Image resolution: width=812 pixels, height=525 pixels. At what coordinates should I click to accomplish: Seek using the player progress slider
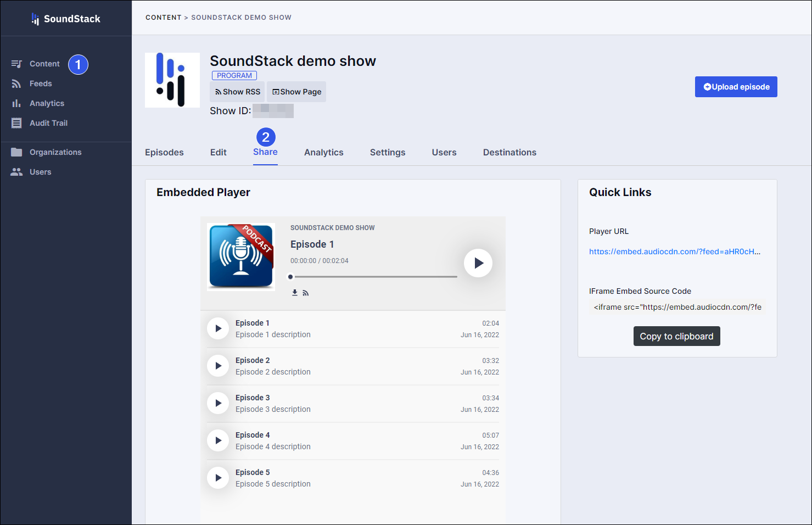point(374,277)
